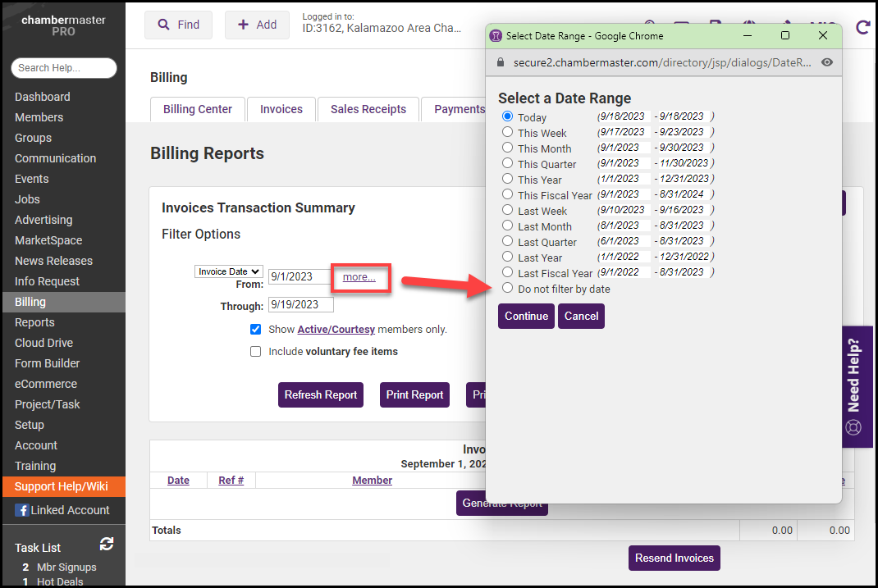
Task: Switch to the Sales Receipts tab
Action: [368, 109]
